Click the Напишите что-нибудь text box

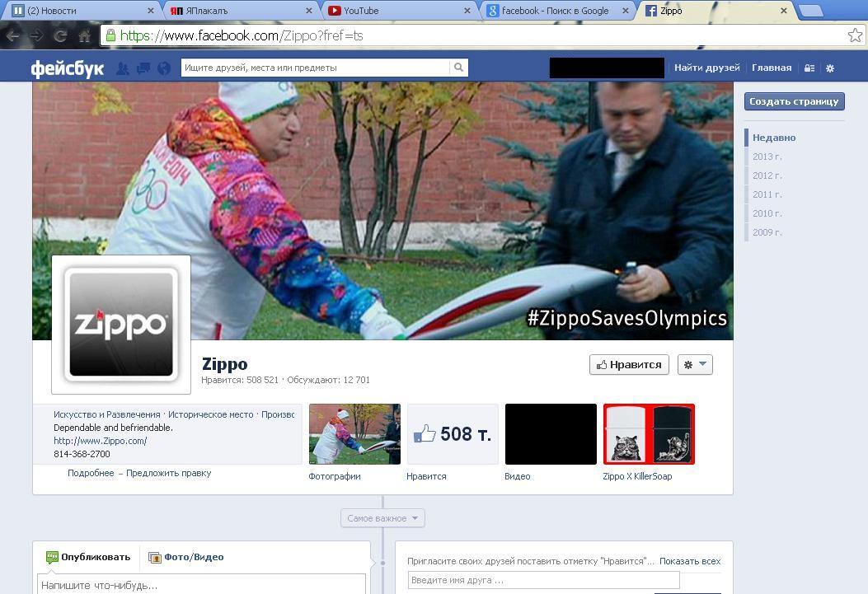tap(201, 585)
